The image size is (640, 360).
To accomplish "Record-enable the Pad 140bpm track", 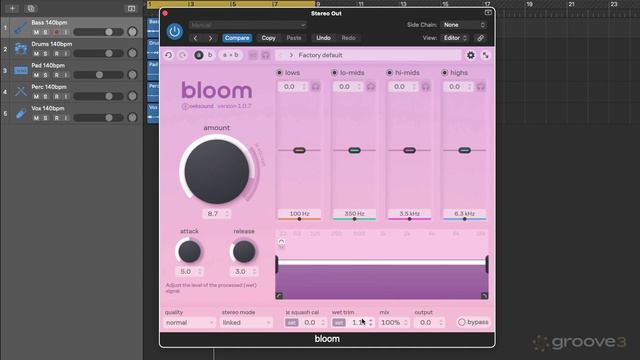I will pyautogui.click(x=56, y=75).
